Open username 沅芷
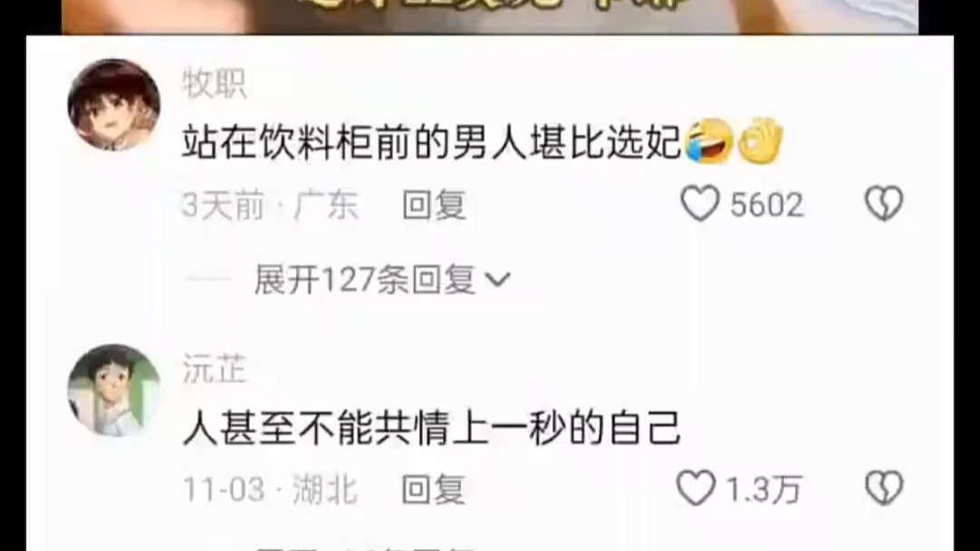Screen dimensions: 980x551 [215, 368]
